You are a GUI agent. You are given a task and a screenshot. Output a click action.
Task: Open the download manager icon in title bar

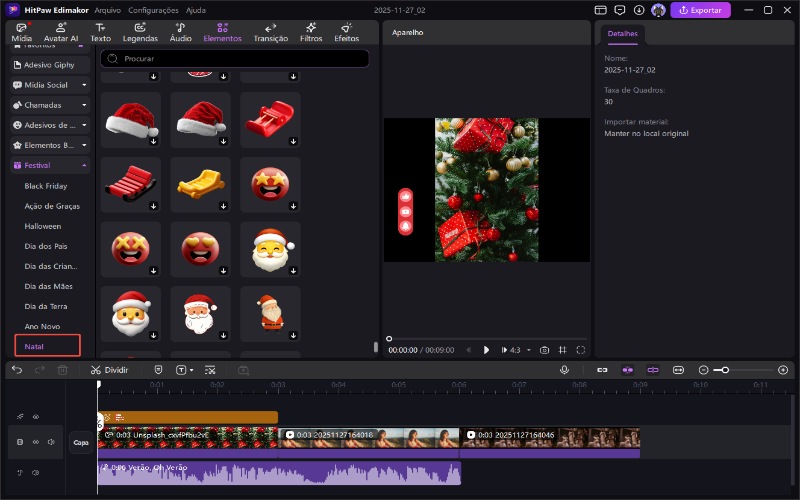click(x=639, y=10)
